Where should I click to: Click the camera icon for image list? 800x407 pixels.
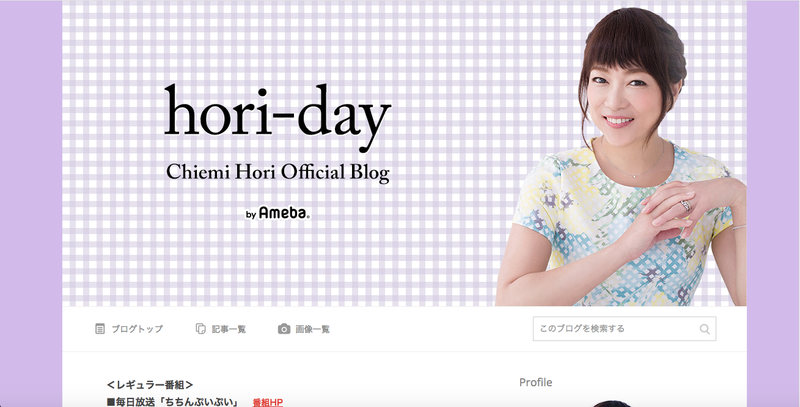[x=284, y=329]
